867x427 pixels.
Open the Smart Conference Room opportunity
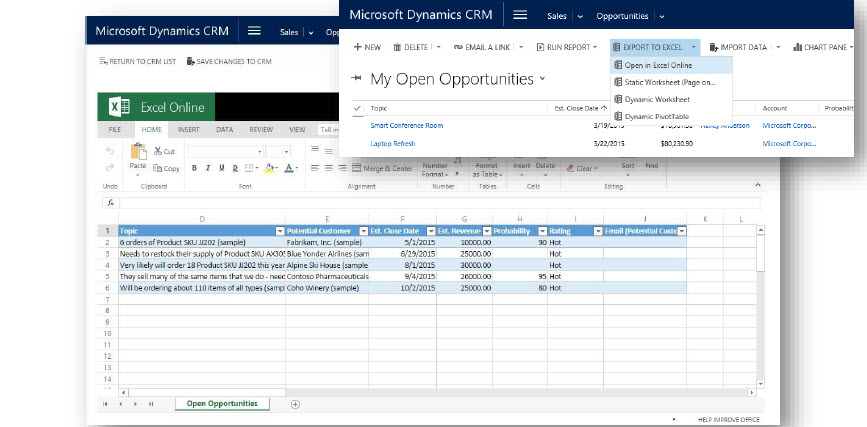[406, 125]
